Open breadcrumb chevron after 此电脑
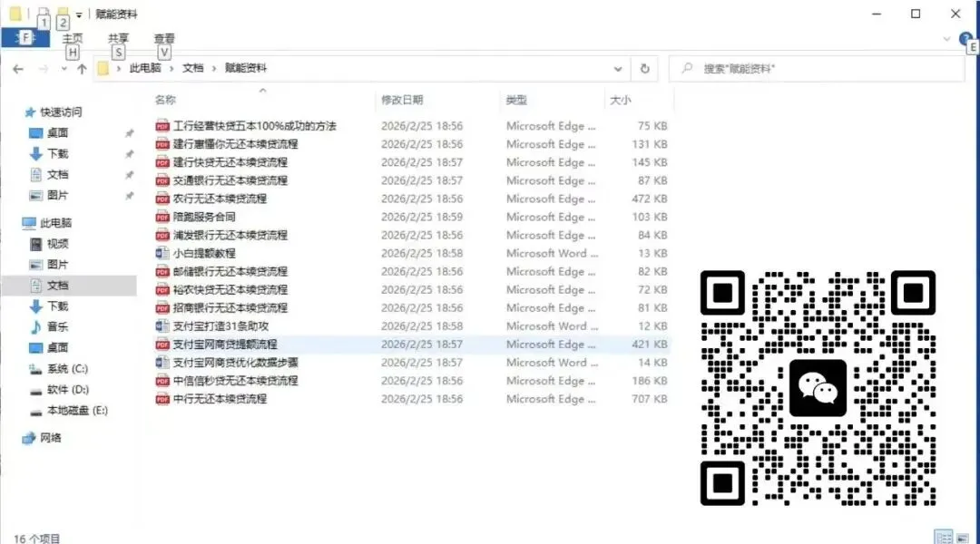 [x=171, y=68]
